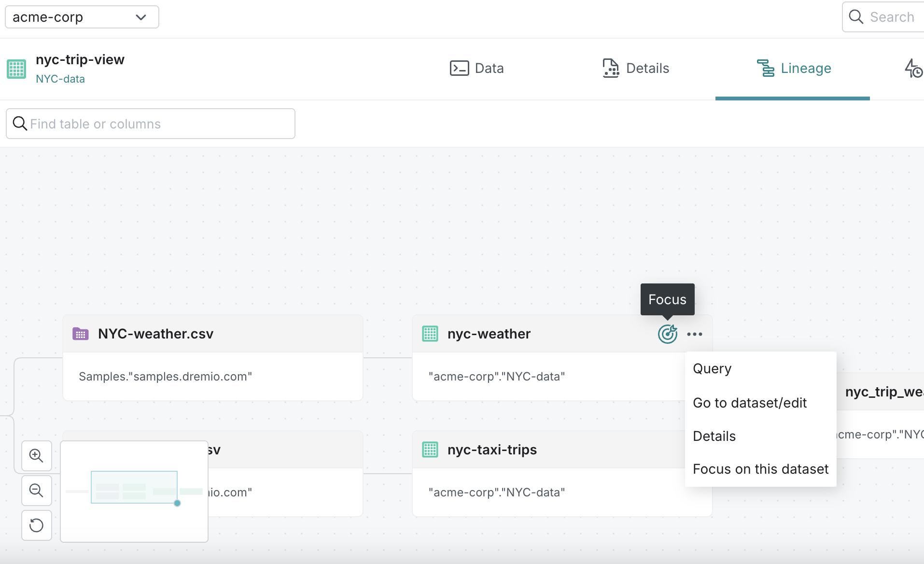Zoom out on the lineage graph
924x564 pixels.
coord(36,490)
